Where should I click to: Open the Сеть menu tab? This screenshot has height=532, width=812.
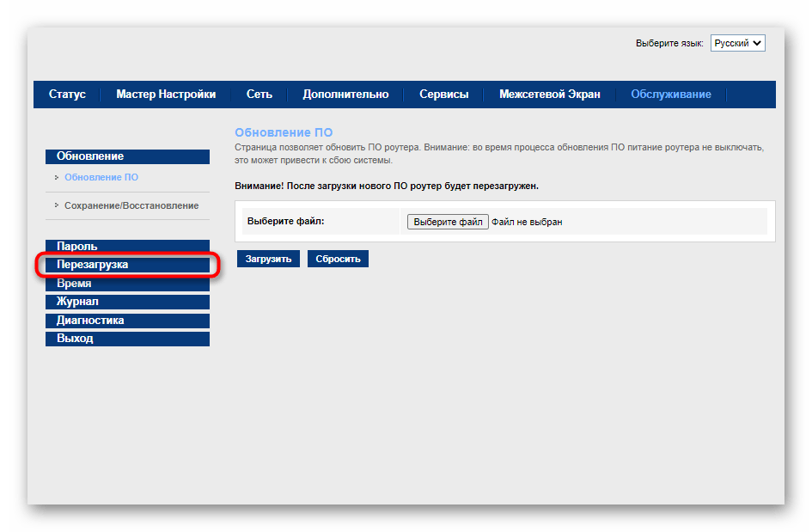pos(259,95)
